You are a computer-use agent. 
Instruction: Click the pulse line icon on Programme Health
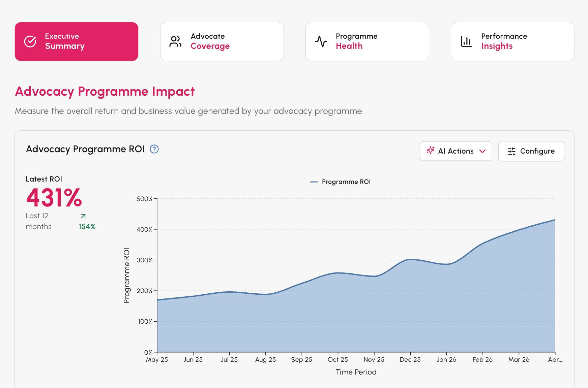tap(321, 41)
